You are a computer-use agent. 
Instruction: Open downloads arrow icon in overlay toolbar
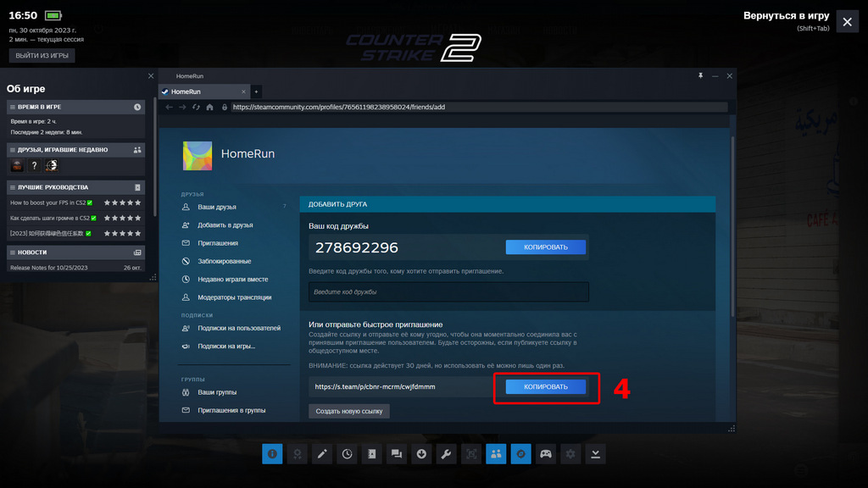point(421,454)
